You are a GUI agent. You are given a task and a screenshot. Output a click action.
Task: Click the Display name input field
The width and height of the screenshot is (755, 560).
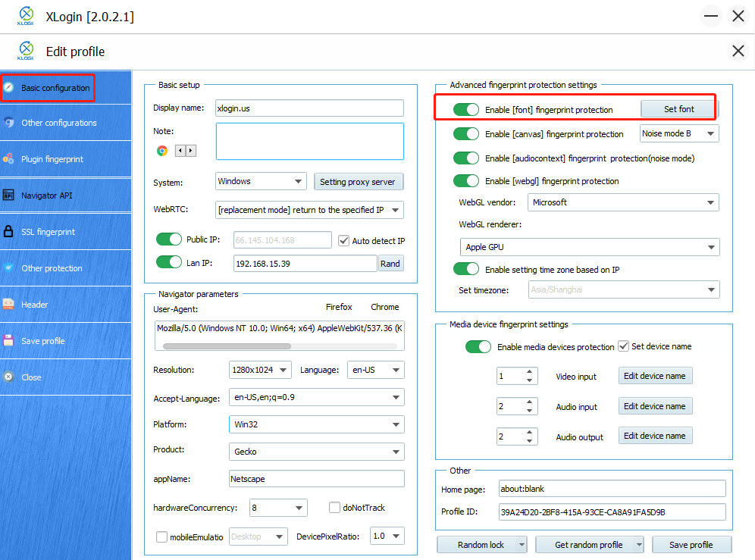click(x=309, y=108)
